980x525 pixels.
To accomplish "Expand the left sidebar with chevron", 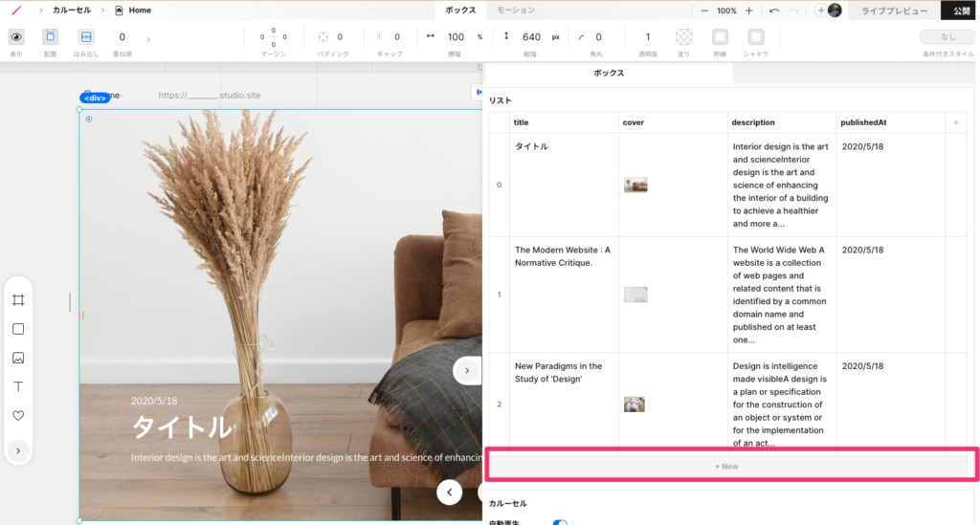I will coord(18,450).
